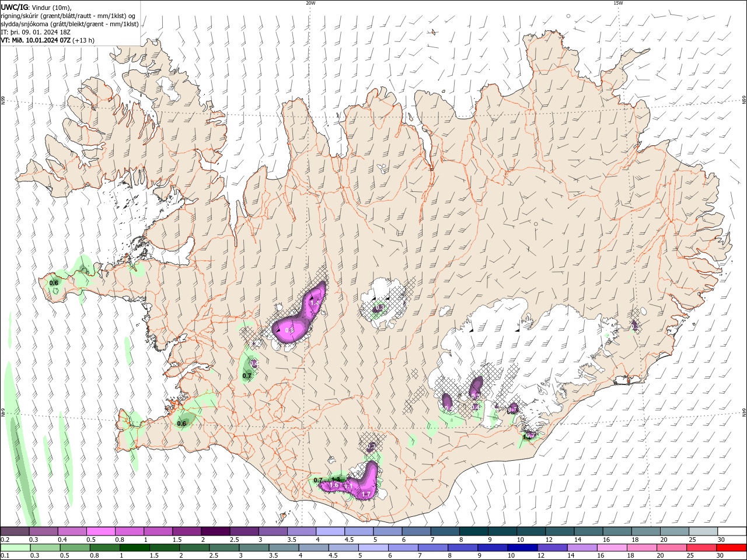
Task: Click the 'rigning/skúrir' legend description line
Action: click(x=68, y=15)
